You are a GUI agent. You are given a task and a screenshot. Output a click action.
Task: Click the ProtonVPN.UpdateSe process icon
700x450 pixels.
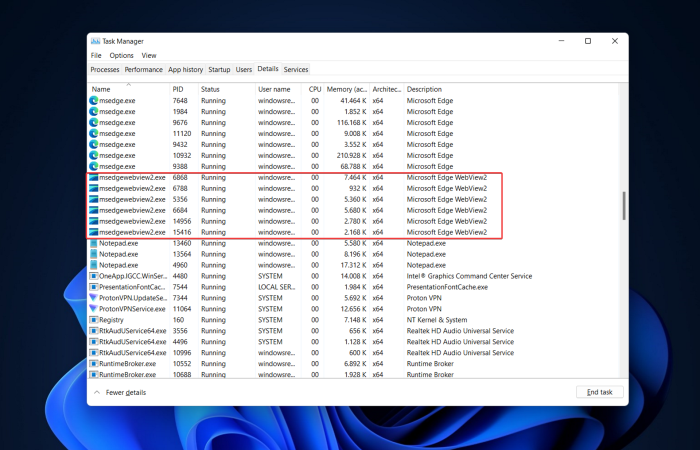point(93,298)
